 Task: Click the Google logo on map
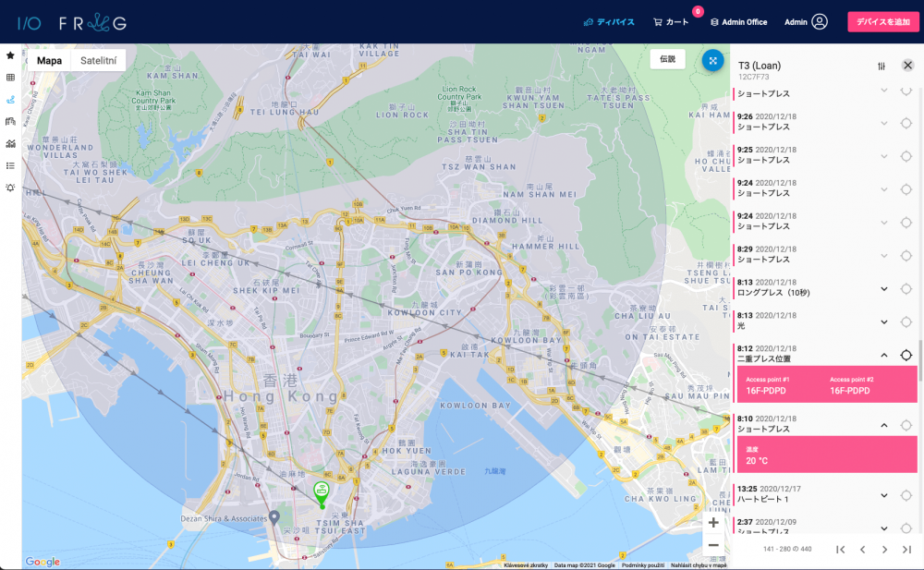pos(43,562)
